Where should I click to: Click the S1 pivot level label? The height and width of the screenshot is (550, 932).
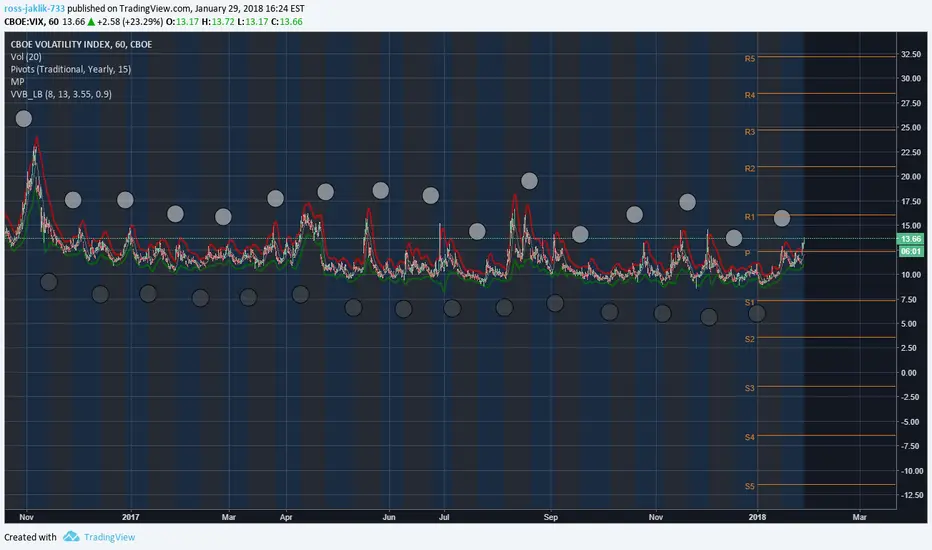(750, 303)
